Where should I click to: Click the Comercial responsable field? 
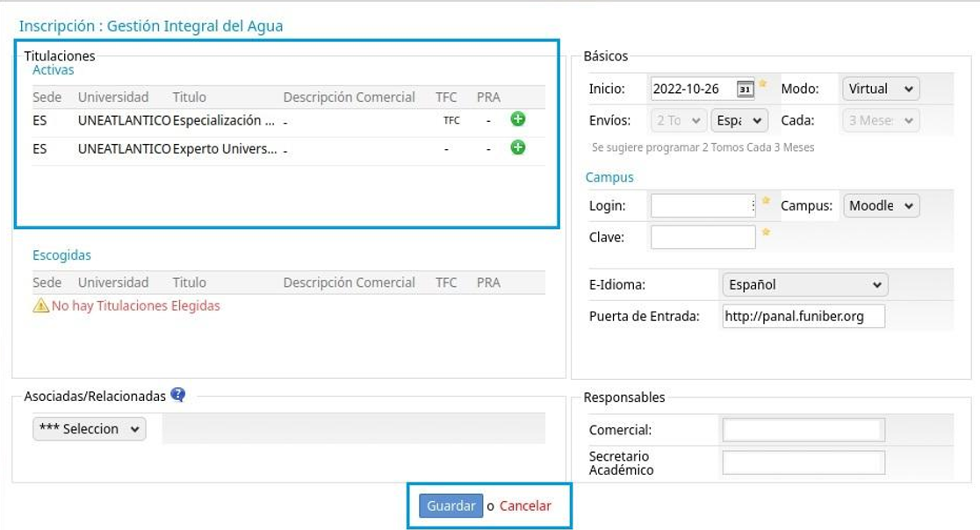[803, 430]
